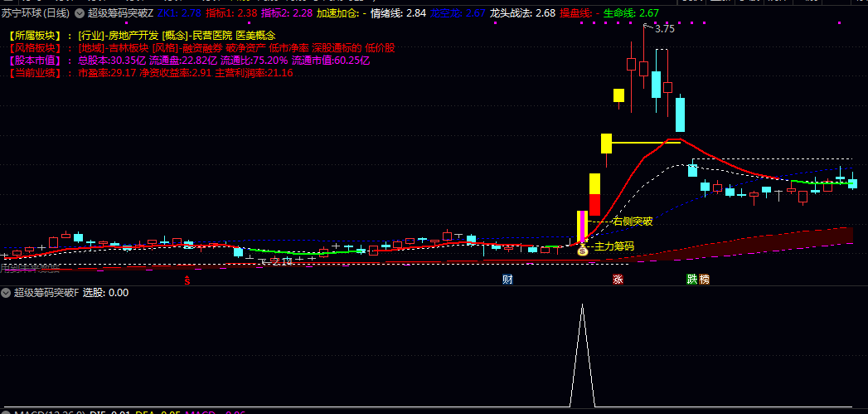
Task: Click the blue 财 event marker
Action: coord(507,280)
